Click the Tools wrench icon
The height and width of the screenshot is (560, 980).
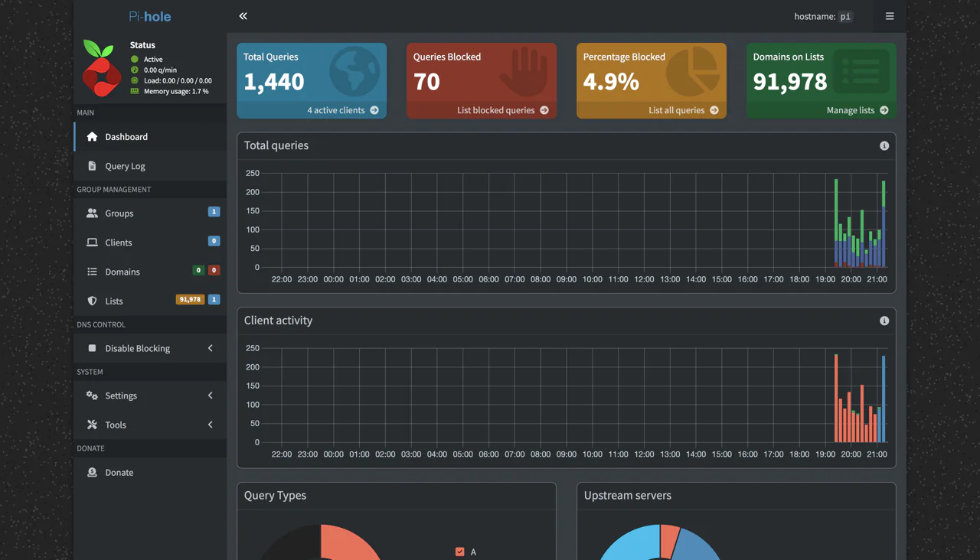[92, 425]
